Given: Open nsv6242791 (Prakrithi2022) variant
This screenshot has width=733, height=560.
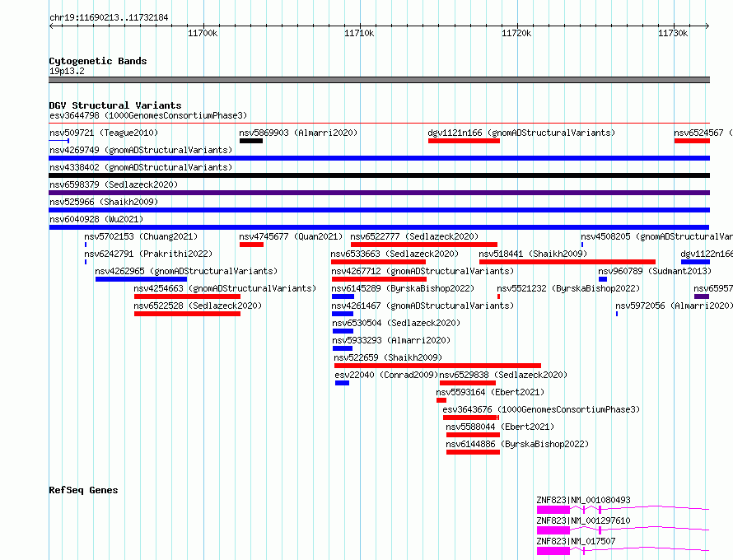Looking at the screenshot, I should pyautogui.click(x=148, y=254).
